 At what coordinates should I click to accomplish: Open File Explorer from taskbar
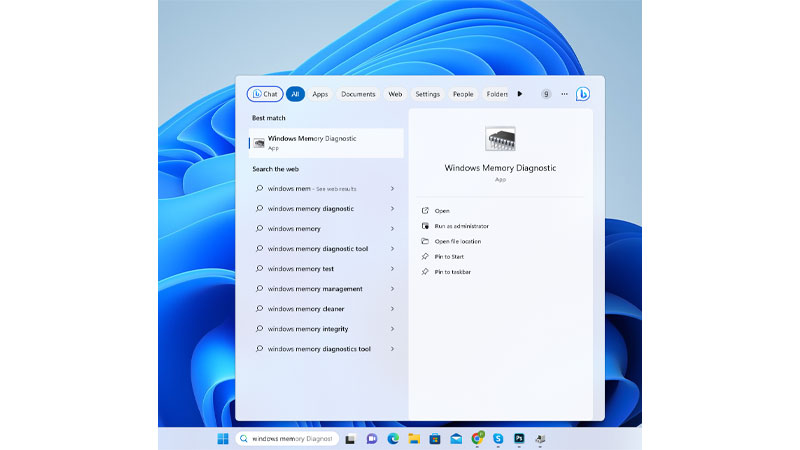(x=414, y=439)
